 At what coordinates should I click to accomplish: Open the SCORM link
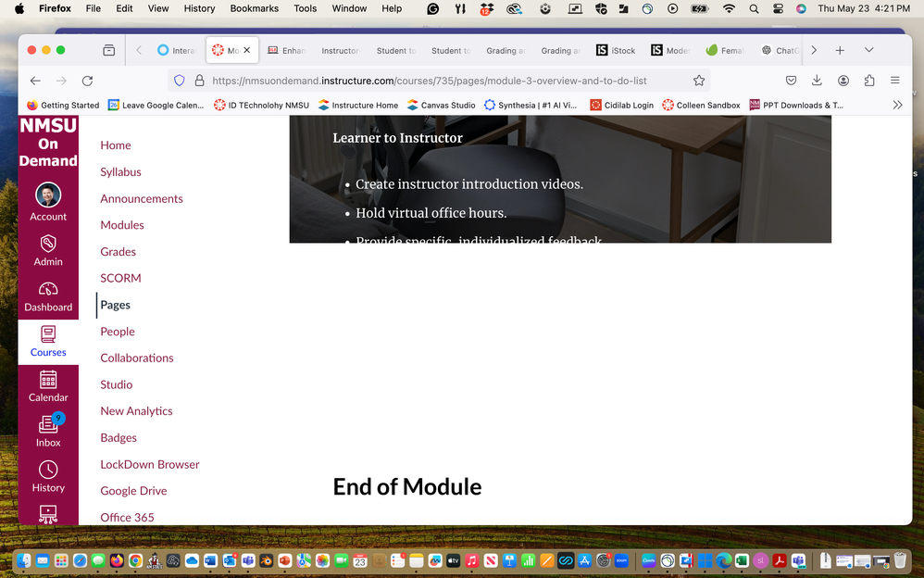click(120, 278)
